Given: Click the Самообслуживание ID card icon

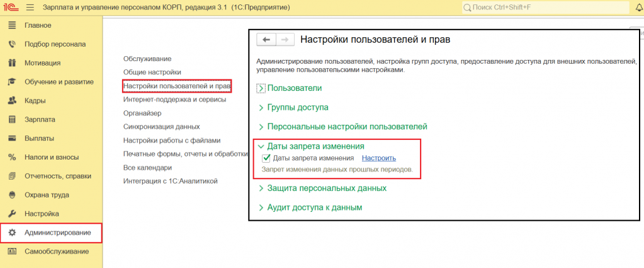Looking at the screenshot, I should pos(12,252).
